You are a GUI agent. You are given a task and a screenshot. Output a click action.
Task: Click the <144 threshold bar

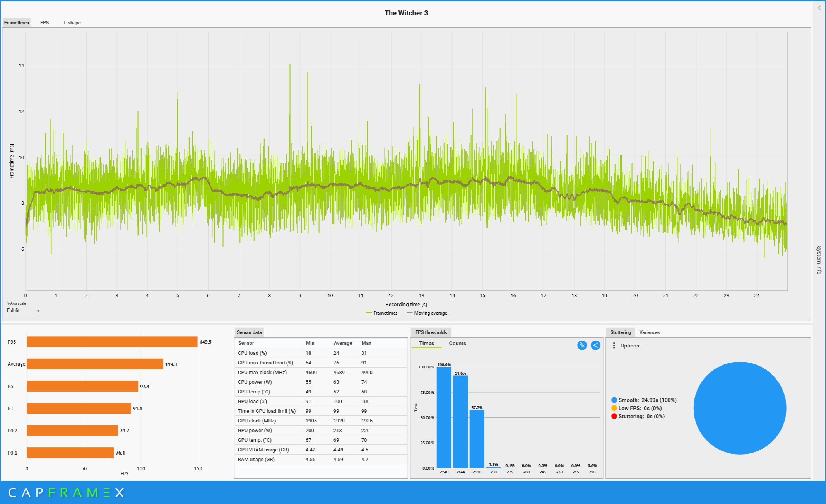(460, 422)
